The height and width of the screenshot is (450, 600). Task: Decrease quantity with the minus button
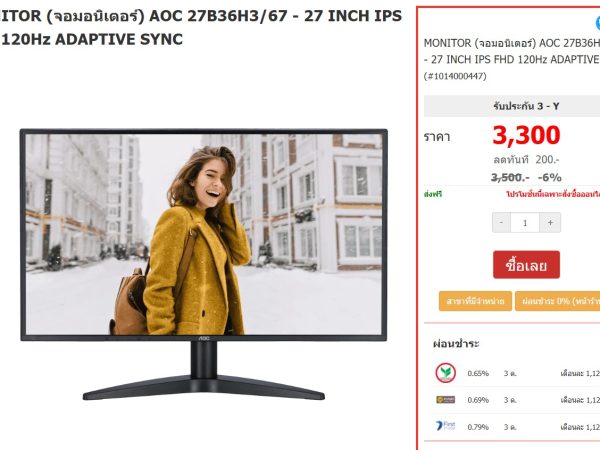tap(501, 222)
